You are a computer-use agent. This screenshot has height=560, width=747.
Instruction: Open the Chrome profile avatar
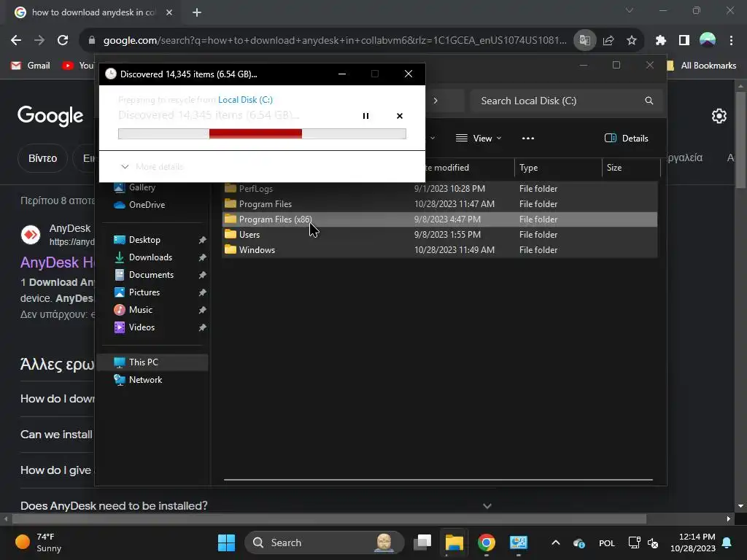(x=708, y=40)
